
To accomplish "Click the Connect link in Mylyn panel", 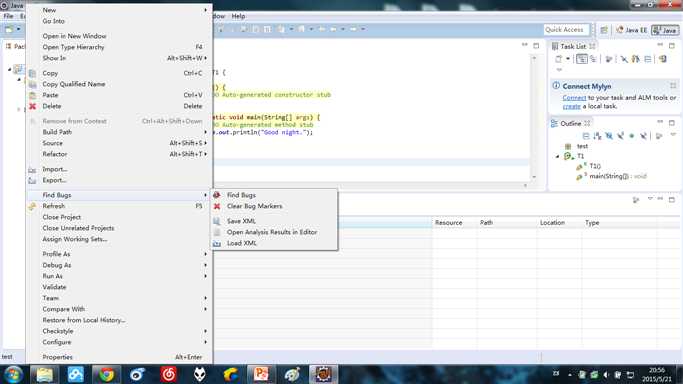I will pyautogui.click(x=574, y=98).
